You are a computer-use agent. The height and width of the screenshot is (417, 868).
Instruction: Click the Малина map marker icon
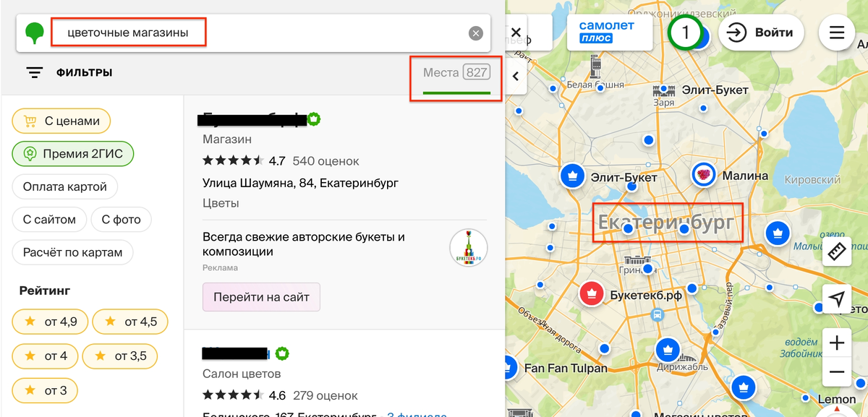pos(702,174)
